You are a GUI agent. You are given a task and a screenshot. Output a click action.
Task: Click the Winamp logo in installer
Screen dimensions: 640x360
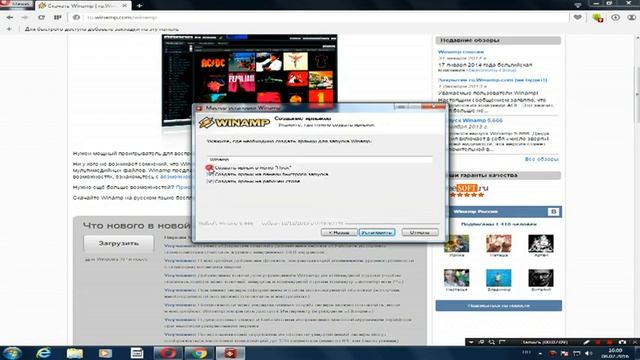tap(234, 122)
